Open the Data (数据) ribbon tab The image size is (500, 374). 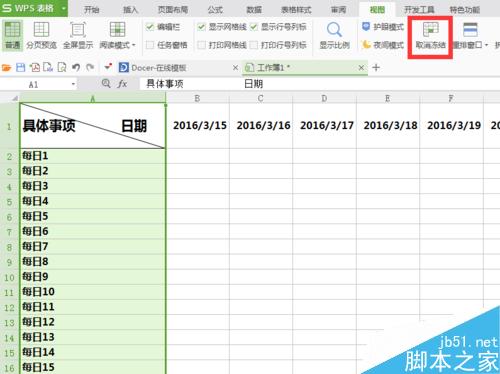click(x=254, y=10)
